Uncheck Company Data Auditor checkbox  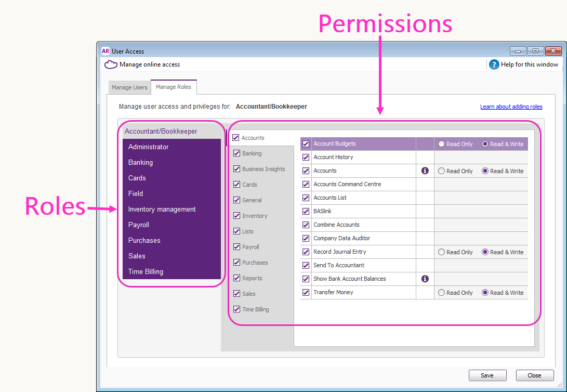point(306,238)
